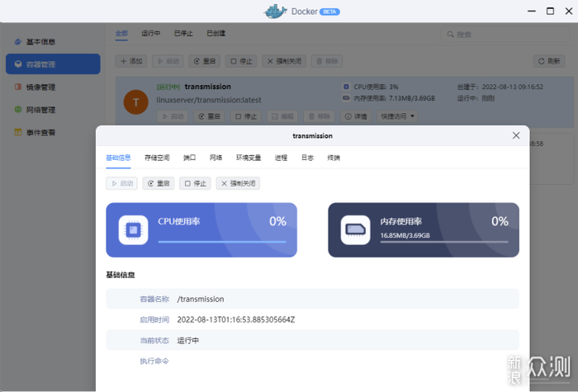Open the 端口 tab in the dialog

pos(189,158)
